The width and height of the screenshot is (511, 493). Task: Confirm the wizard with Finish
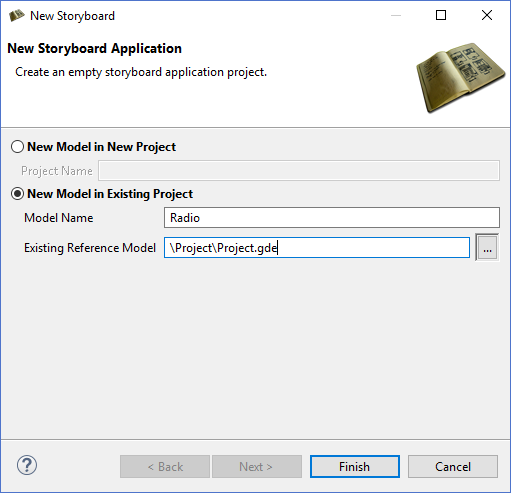click(x=355, y=467)
